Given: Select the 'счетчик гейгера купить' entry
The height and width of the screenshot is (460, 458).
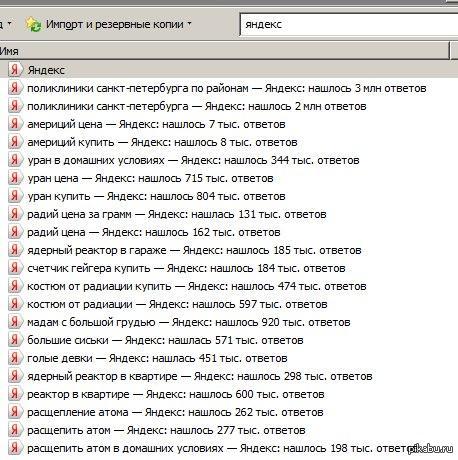Looking at the screenshot, I should click(x=186, y=268).
